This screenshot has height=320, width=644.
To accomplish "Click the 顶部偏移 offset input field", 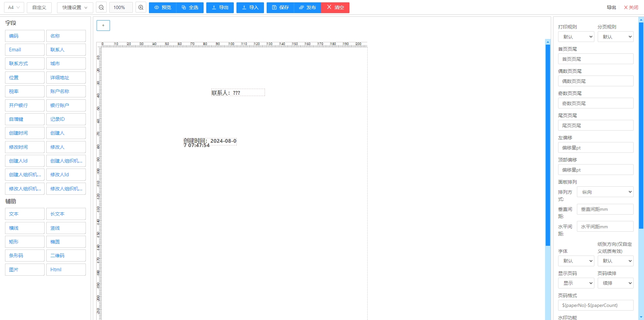I will (x=596, y=170).
